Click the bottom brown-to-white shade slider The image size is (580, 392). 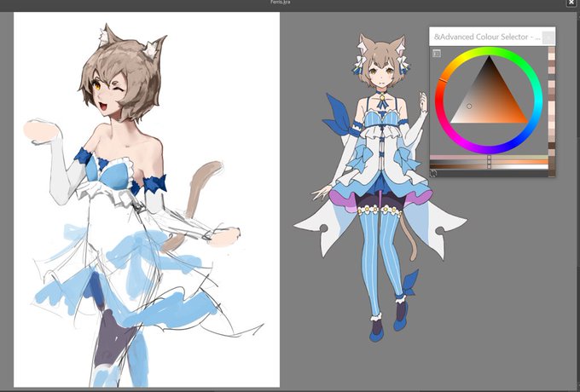(x=489, y=167)
